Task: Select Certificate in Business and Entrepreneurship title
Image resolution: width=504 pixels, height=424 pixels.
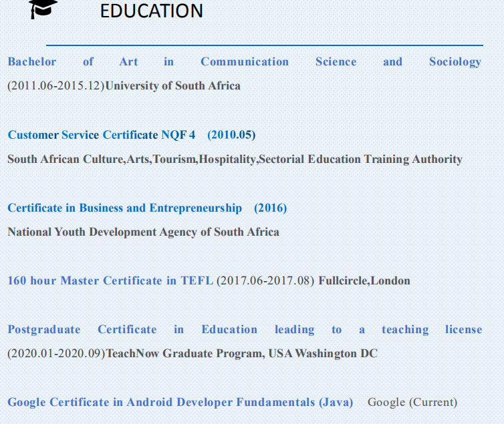Action: coord(125,208)
